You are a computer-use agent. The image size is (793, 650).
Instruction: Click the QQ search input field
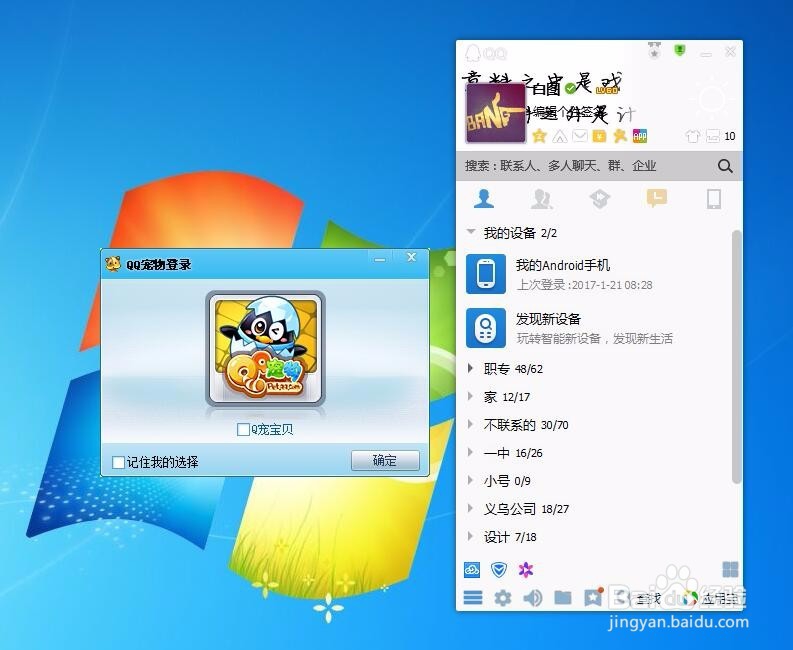tap(587, 165)
